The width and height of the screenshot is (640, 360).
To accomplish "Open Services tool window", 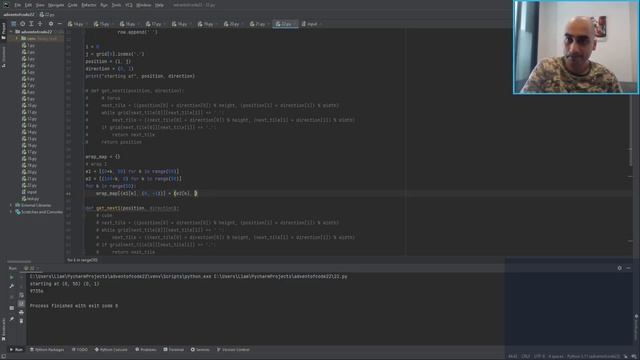I will point(200,350).
